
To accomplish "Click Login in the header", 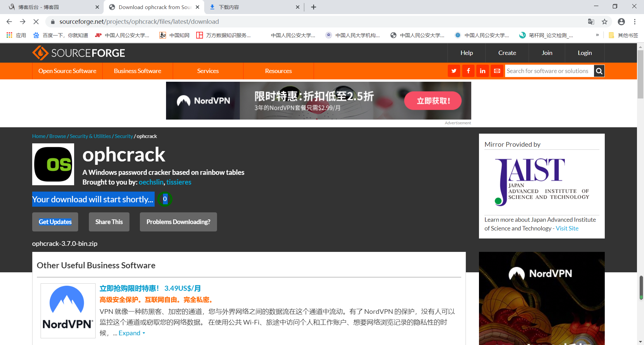I will [585, 53].
